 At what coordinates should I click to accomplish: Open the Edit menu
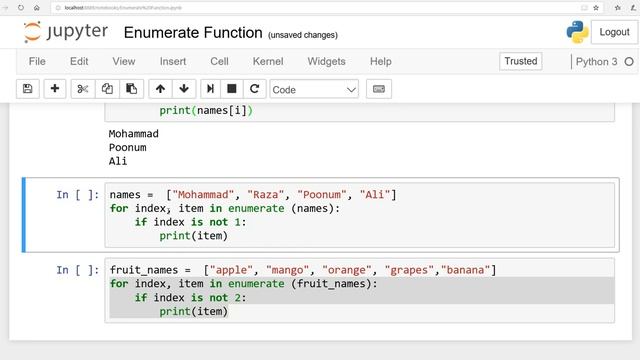pyautogui.click(x=79, y=61)
